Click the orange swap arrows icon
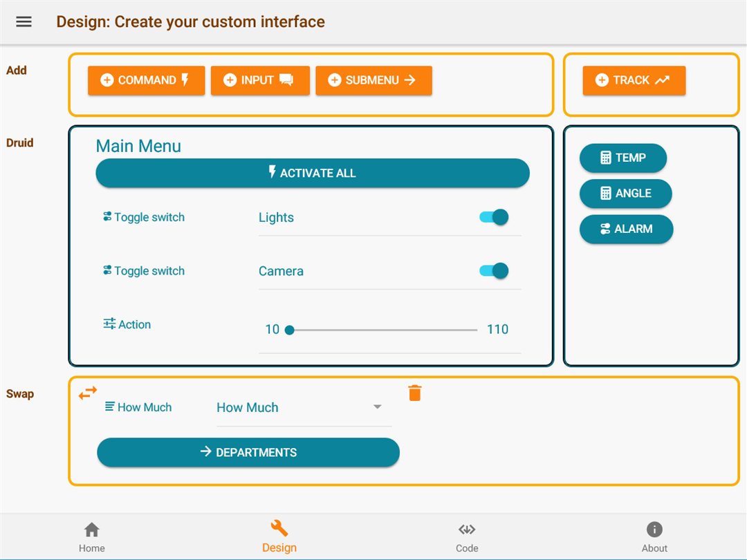The image size is (747, 560). [x=88, y=393]
